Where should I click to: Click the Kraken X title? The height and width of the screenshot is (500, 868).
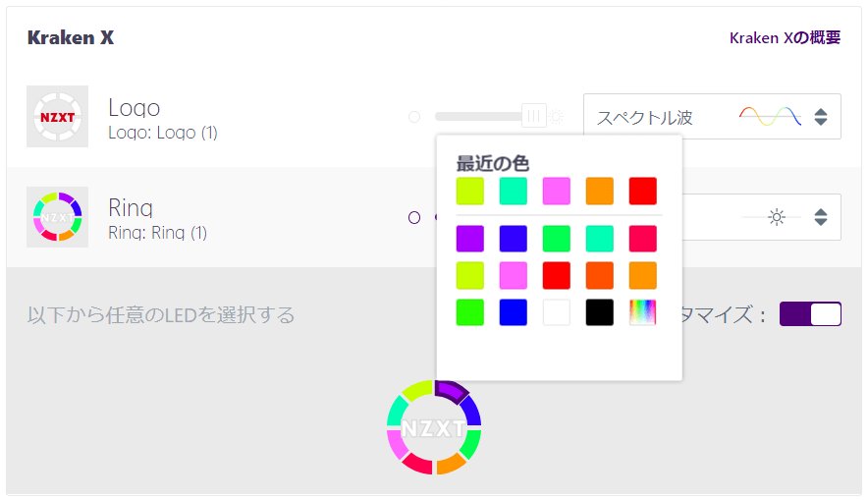coord(71,37)
